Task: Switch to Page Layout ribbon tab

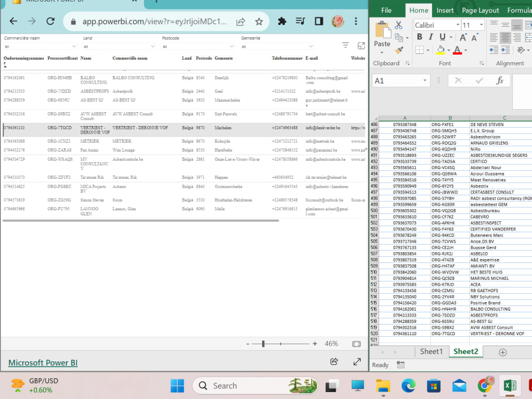Action: [x=480, y=11]
